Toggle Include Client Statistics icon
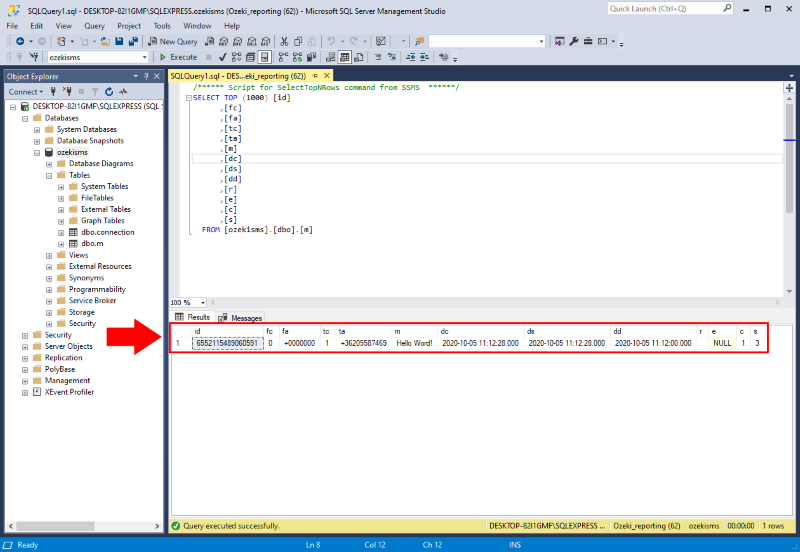 [x=311, y=57]
